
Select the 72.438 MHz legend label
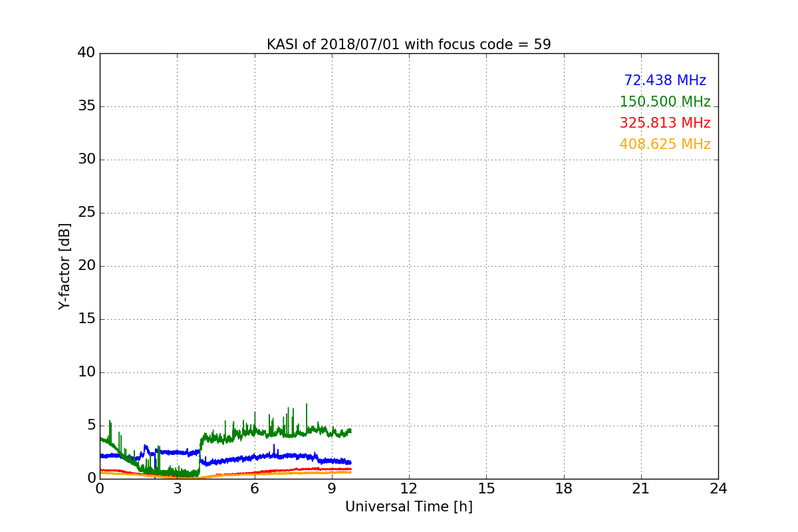coord(665,80)
